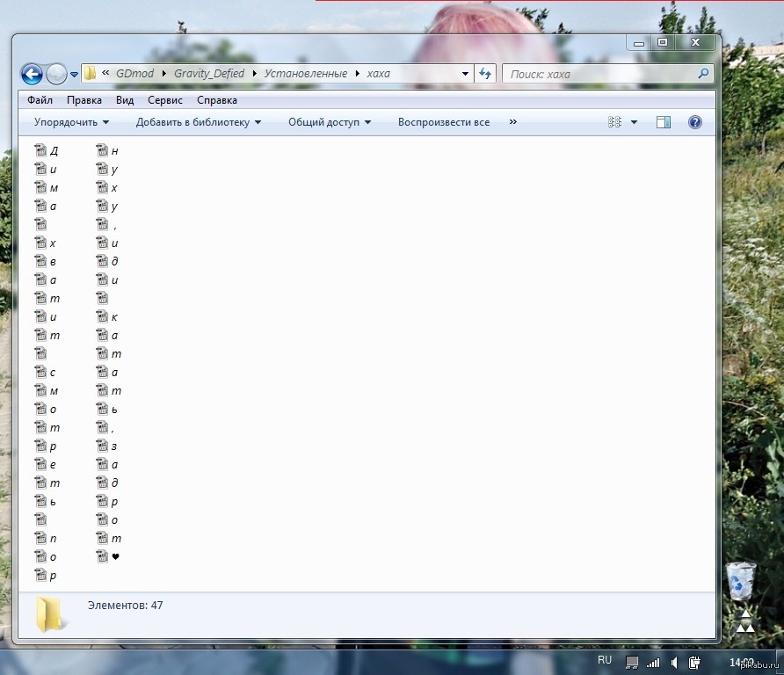Screen dimensions: 784x675
Task: Select the file named Д
Action: coord(47,150)
